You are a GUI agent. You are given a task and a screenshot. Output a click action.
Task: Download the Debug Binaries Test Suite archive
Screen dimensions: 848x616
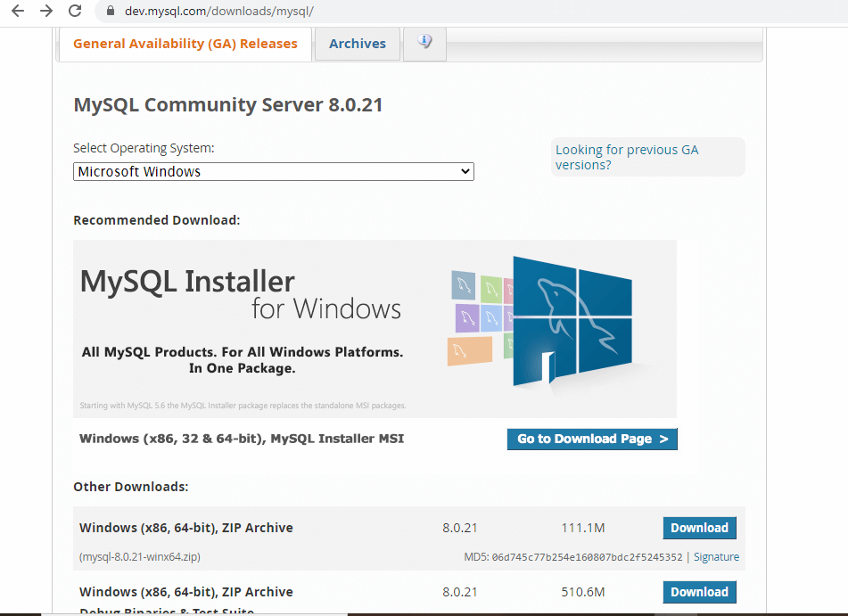click(699, 592)
